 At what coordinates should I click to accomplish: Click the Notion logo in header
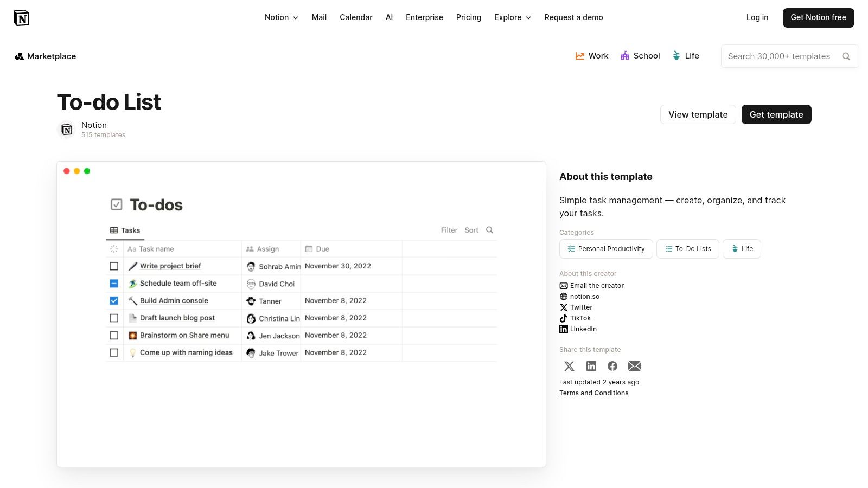pos(21,18)
